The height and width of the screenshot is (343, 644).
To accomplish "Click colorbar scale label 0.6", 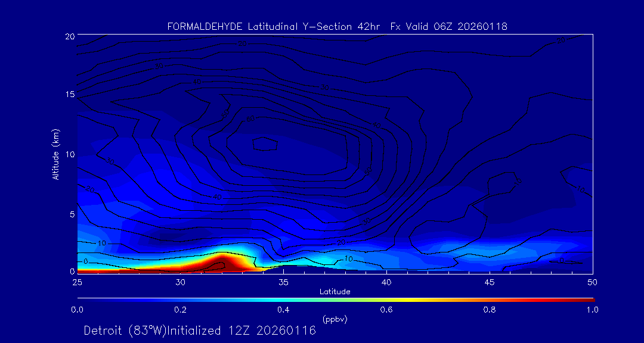I will [x=386, y=310].
